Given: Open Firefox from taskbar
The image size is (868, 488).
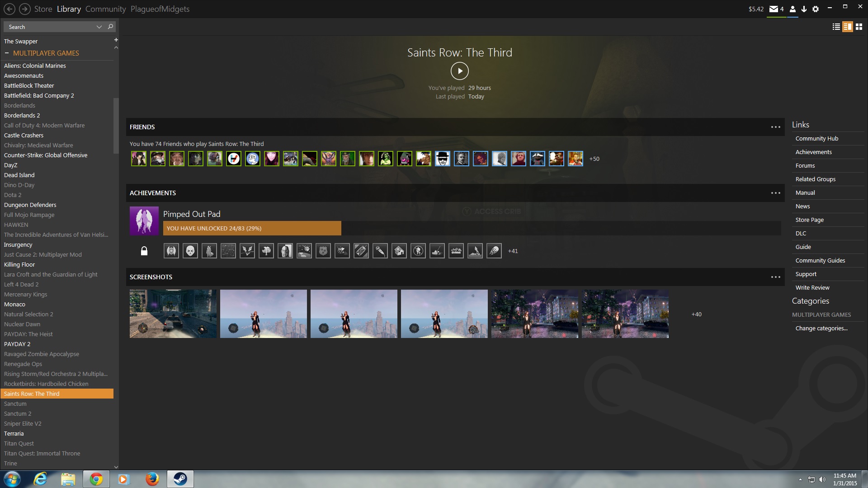Looking at the screenshot, I should click(x=152, y=479).
